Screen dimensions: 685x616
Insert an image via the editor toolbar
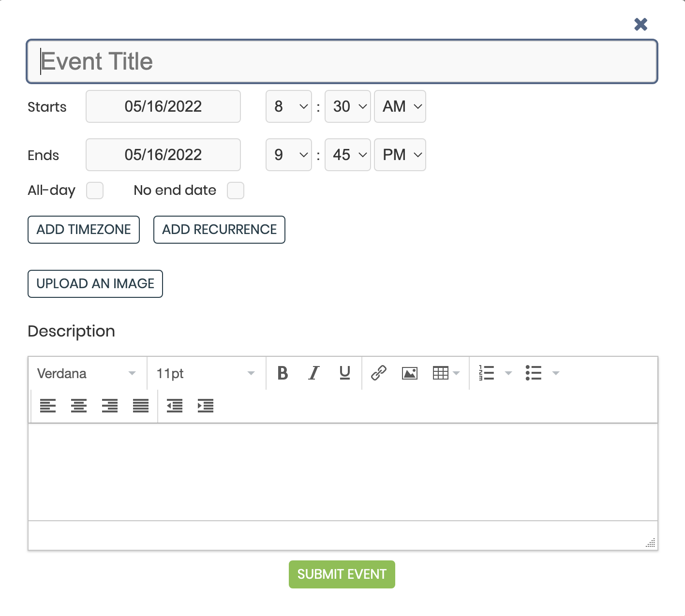[x=410, y=373]
